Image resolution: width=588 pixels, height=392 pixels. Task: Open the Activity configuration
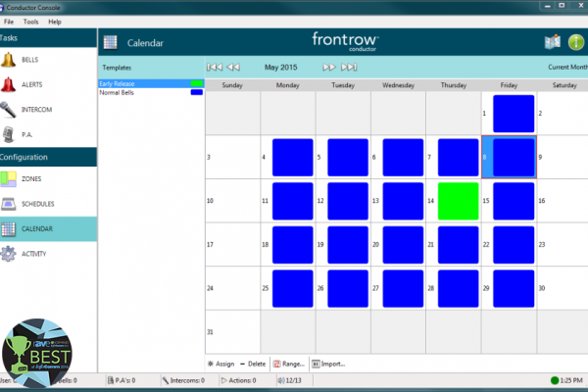click(48, 254)
